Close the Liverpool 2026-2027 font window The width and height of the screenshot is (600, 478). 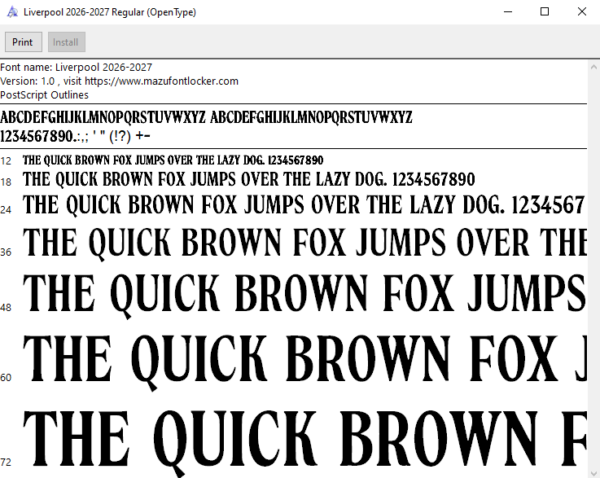(582, 12)
